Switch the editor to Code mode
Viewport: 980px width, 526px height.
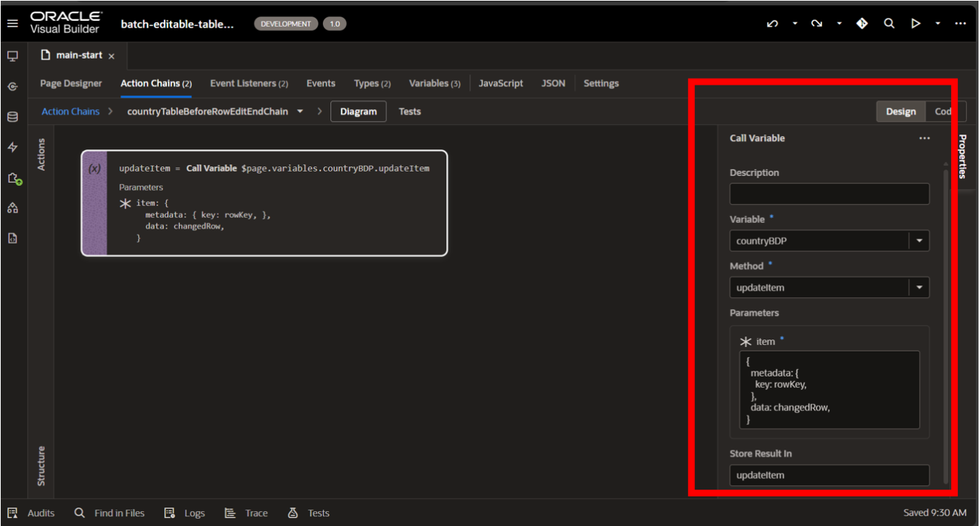tap(944, 111)
